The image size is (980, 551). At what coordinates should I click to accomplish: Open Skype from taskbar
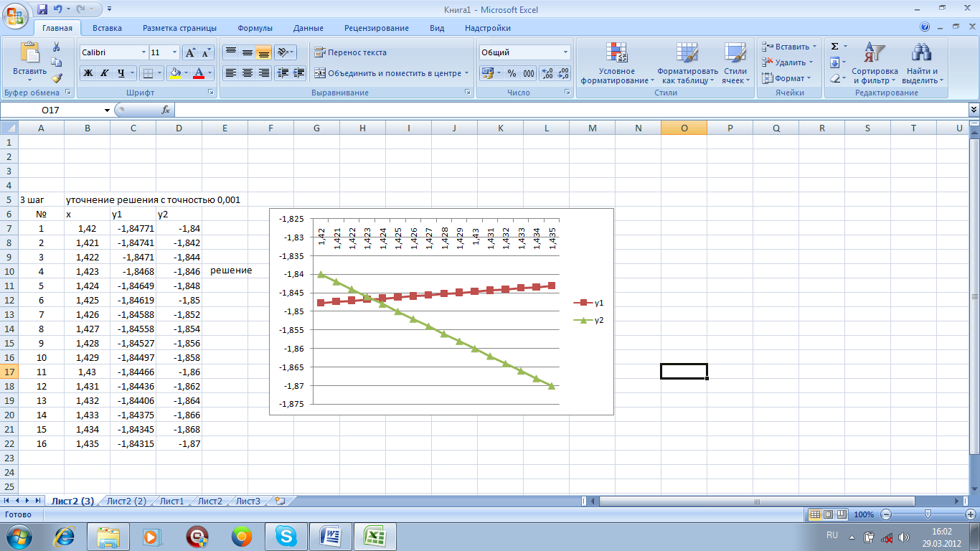point(286,537)
